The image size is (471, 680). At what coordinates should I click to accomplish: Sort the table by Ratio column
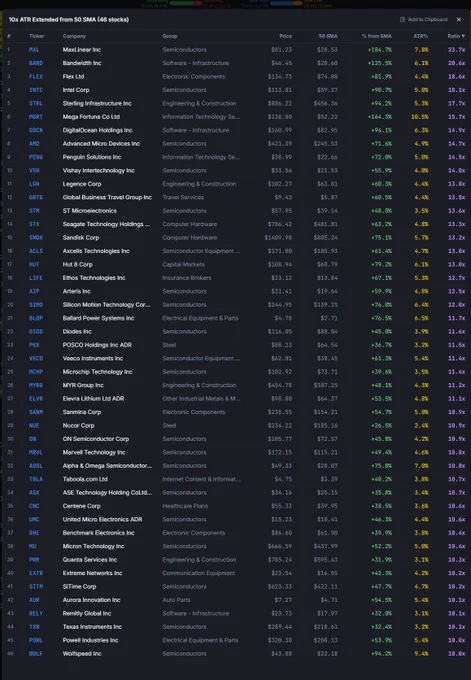456,36
